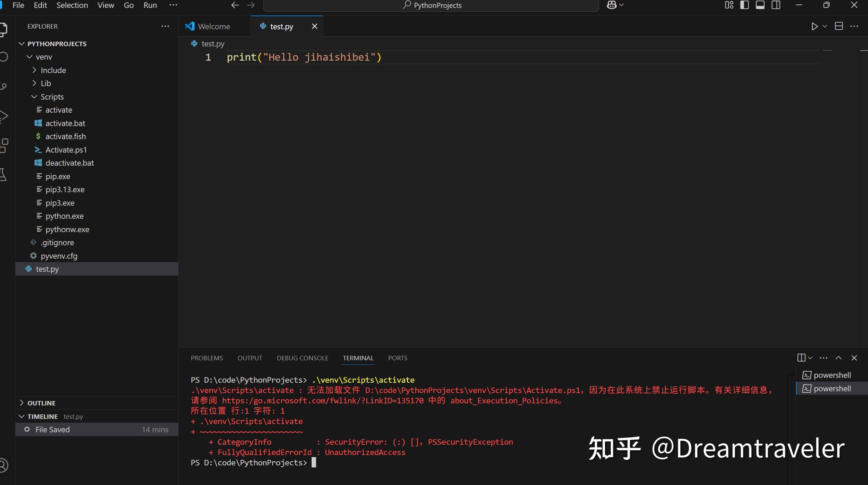Expand the OUTLINE section
Screen dimensions: 868x485
point(22,403)
